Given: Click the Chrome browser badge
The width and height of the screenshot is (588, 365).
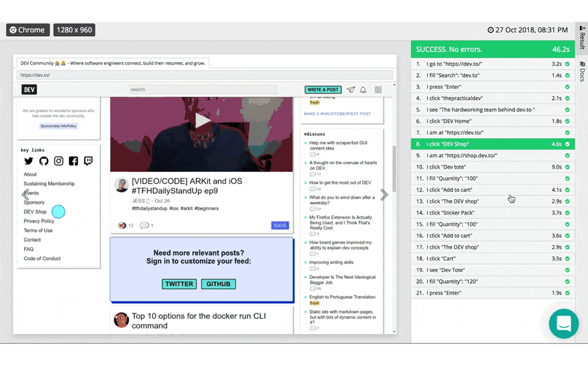Looking at the screenshot, I should click(x=28, y=30).
